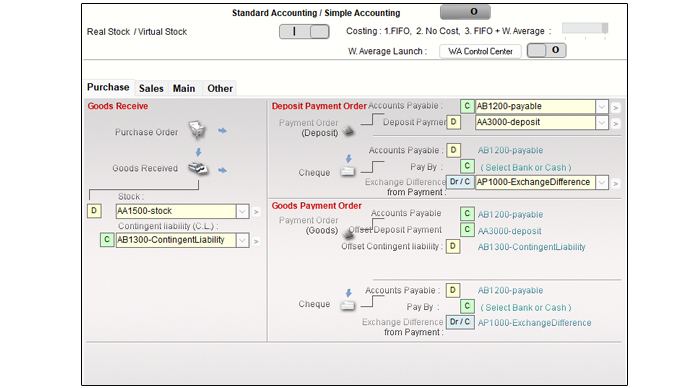Click the Payment Order (Goods) icon
The image size is (700, 388).
(348, 234)
